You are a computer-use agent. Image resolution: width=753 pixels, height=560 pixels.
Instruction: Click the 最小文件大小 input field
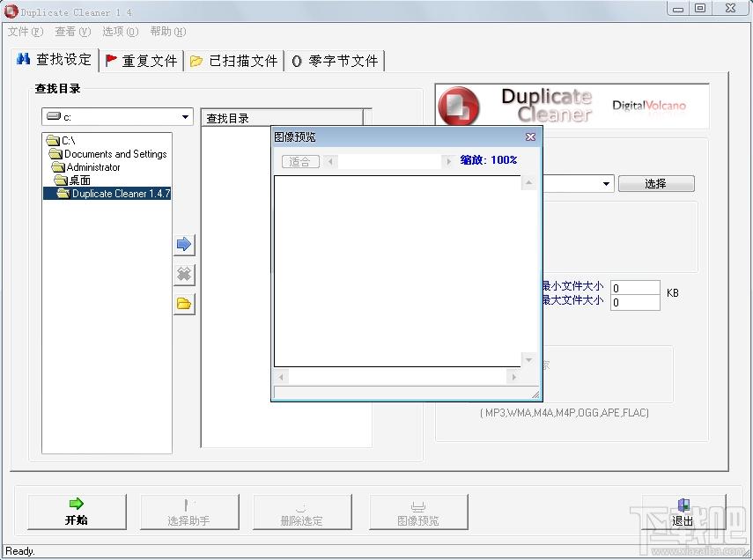(x=635, y=288)
